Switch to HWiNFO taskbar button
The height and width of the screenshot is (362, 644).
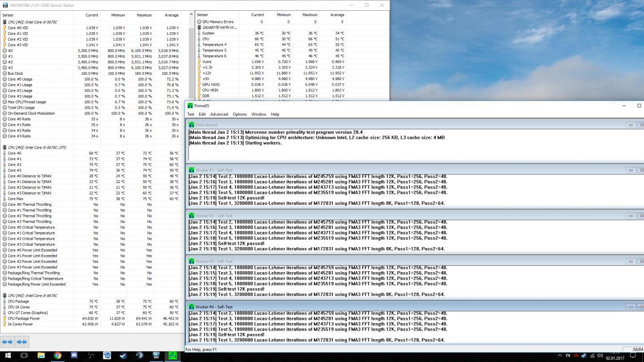(156, 356)
